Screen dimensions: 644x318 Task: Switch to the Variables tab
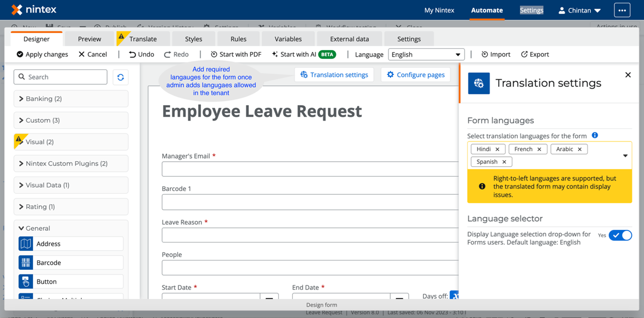coord(288,39)
